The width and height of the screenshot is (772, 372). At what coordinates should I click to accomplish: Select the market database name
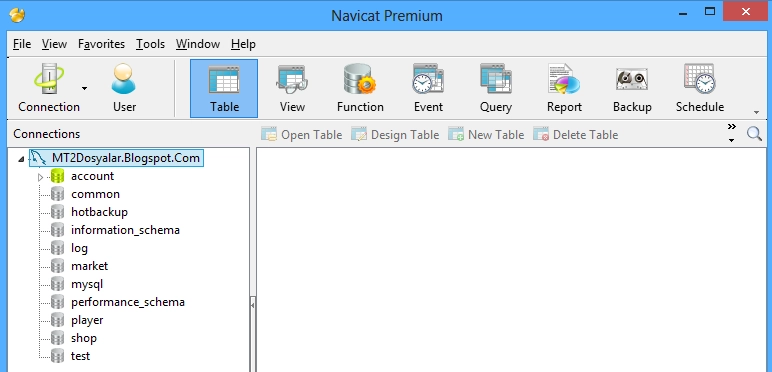89,266
